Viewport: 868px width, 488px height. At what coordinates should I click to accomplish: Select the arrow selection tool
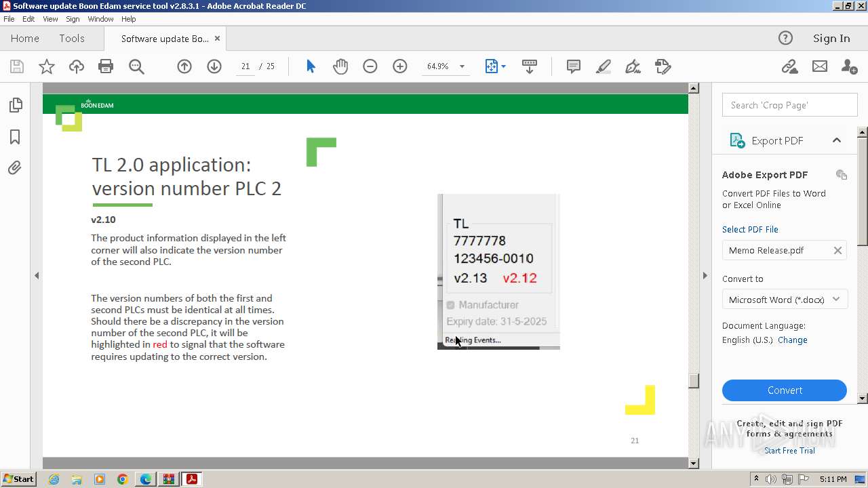point(311,66)
